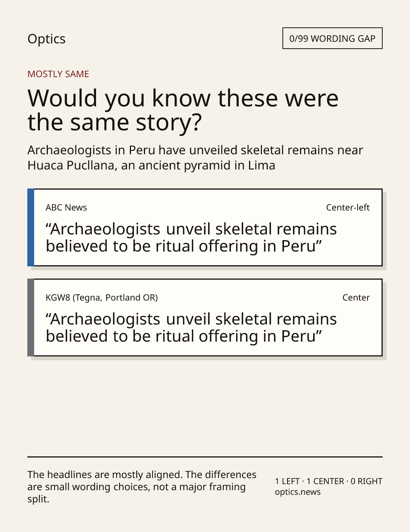Open the optics.news link
Viewport: 410px width, 532px height.
click(298, 492)
